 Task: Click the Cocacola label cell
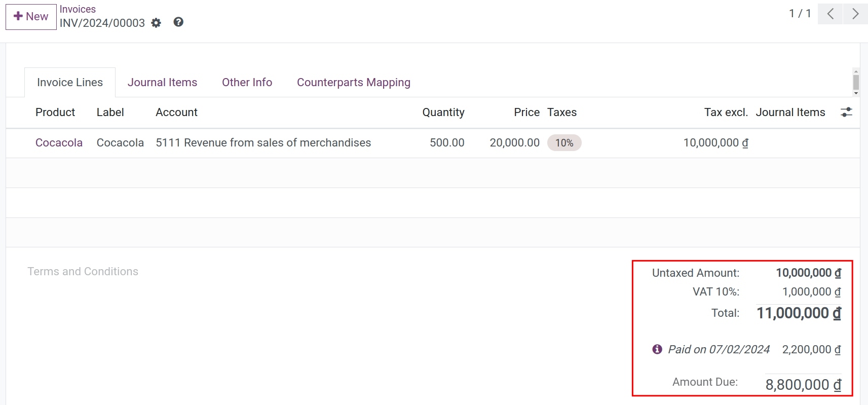point(120,143)
